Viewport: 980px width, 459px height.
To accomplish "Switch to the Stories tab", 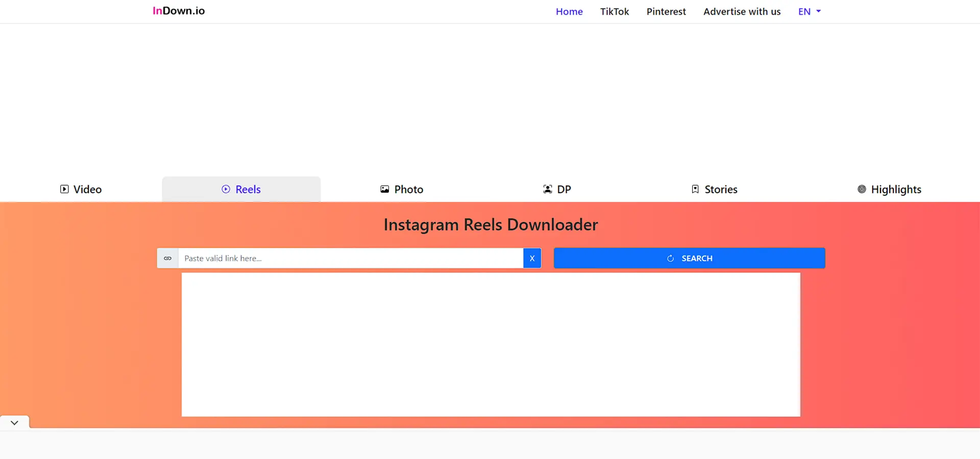I will point(714,189).
